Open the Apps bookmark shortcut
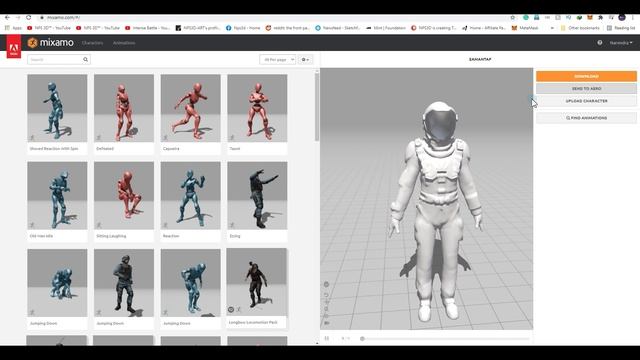Screen dimensions: 640x360 click(x=13, y=28)
